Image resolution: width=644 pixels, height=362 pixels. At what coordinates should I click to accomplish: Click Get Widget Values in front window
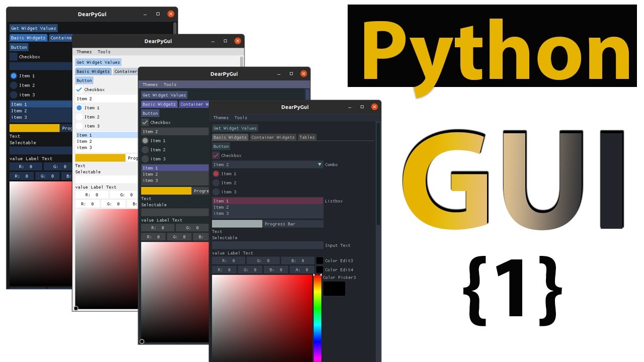pos(235,128)
